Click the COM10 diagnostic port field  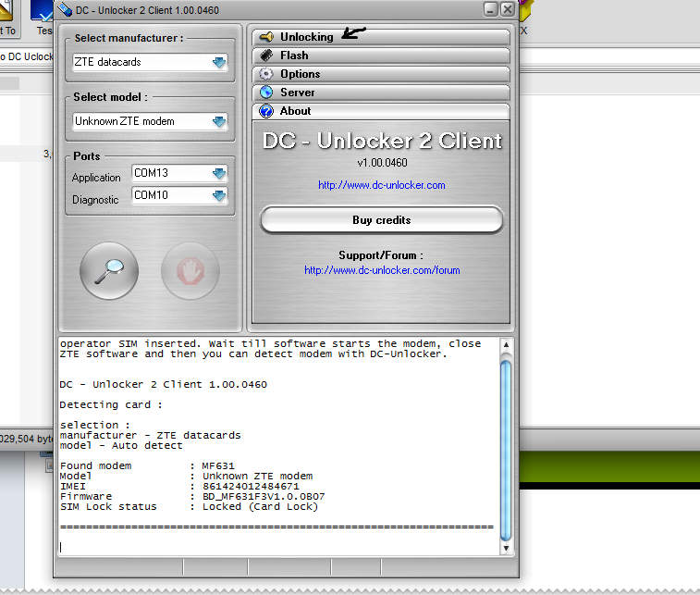click(179, 195)
